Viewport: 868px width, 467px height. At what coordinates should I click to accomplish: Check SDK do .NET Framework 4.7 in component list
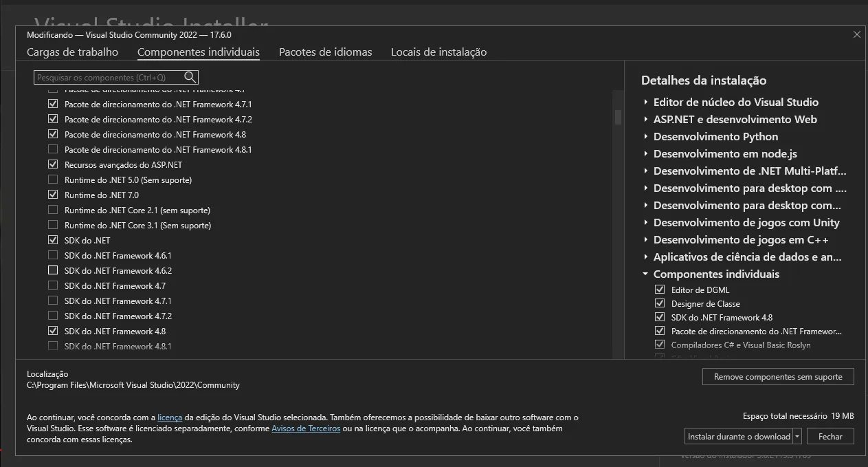[53, 286]
